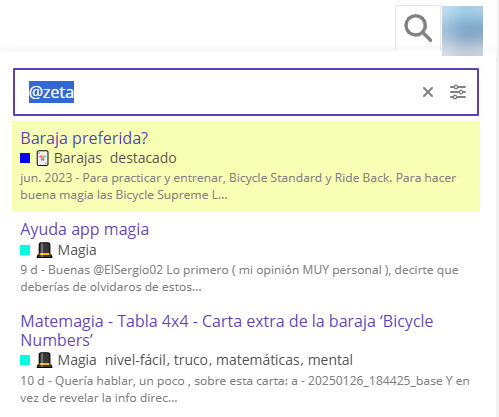499x417 pixels.
Task: Select the 'destacado' tag
Action: click(x=143, y=158)
